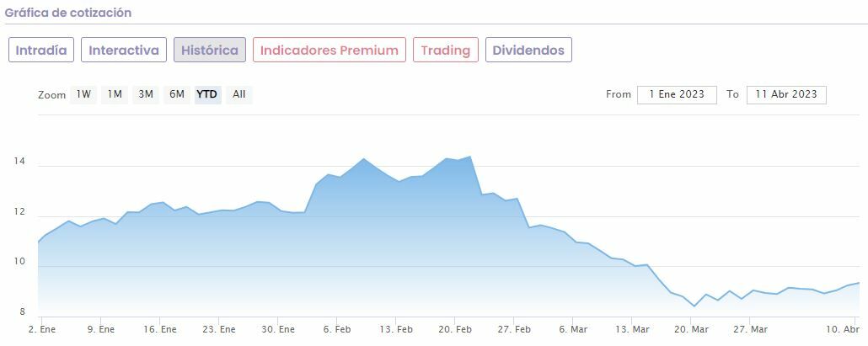Select the Histórica tab

point(210,50)
